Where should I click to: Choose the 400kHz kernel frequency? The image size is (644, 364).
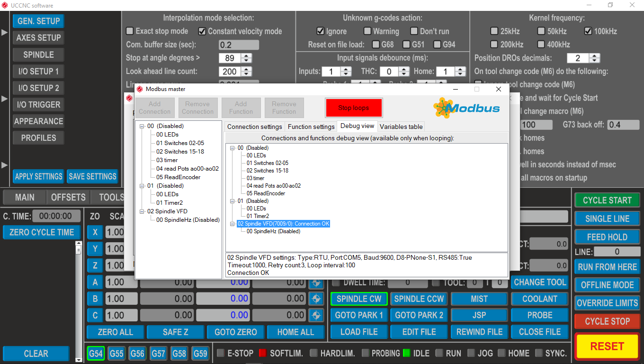[x=541, y=45]
